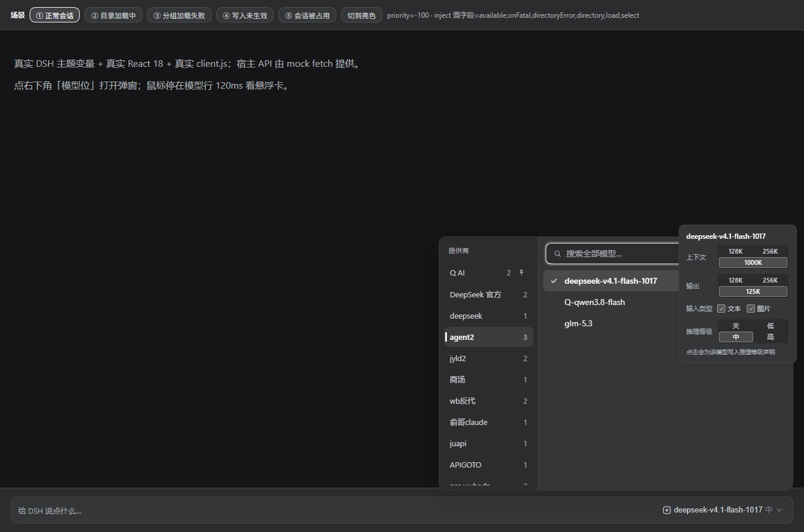The height and width of the screenshot is (532, 804).
Task: Toggle the 图片 input type checkbox
Action: [x=751, y=309]
